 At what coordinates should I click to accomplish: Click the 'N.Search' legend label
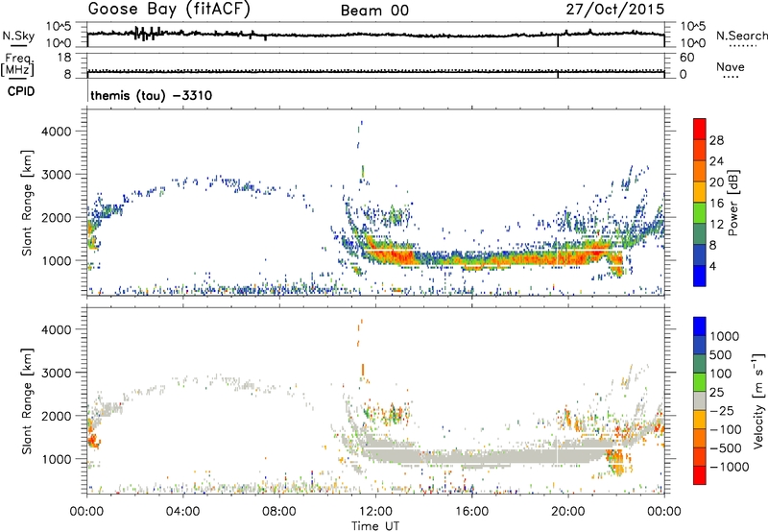coord(741,36)
